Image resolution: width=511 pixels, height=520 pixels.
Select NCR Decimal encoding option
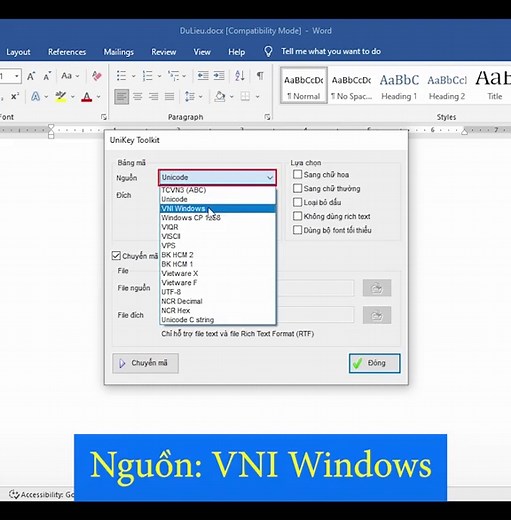click(x=218, y=301)
